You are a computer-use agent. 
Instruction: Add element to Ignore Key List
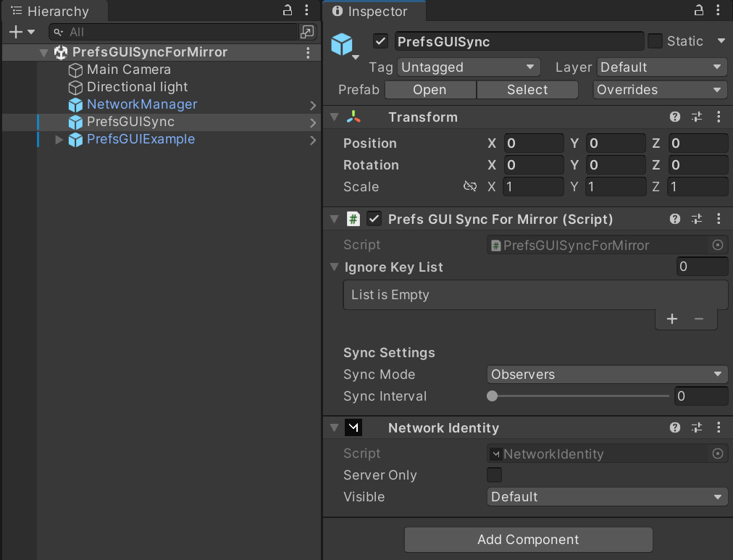(x=671, y=319)
